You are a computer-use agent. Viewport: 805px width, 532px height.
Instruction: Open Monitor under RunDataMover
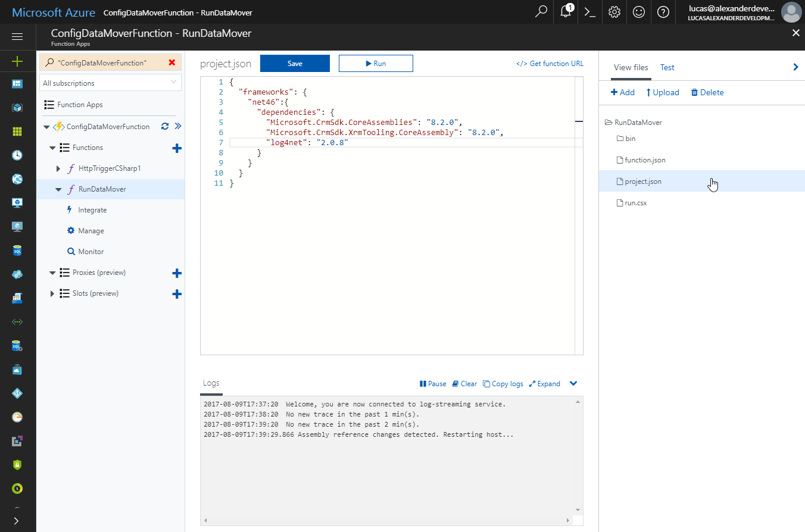tap(91, 252)
